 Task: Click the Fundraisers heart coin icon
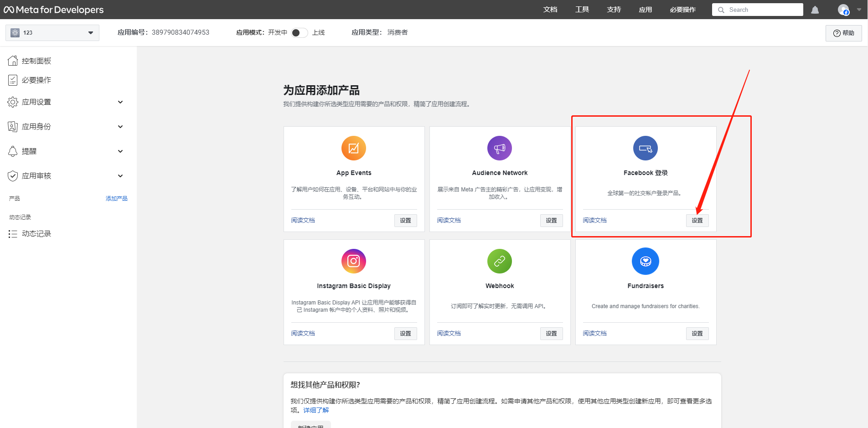[646, 261]
